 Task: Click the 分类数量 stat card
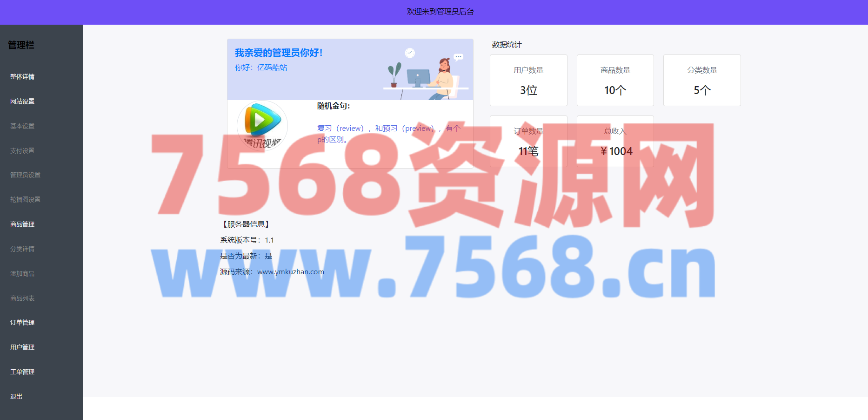point(702,81)
